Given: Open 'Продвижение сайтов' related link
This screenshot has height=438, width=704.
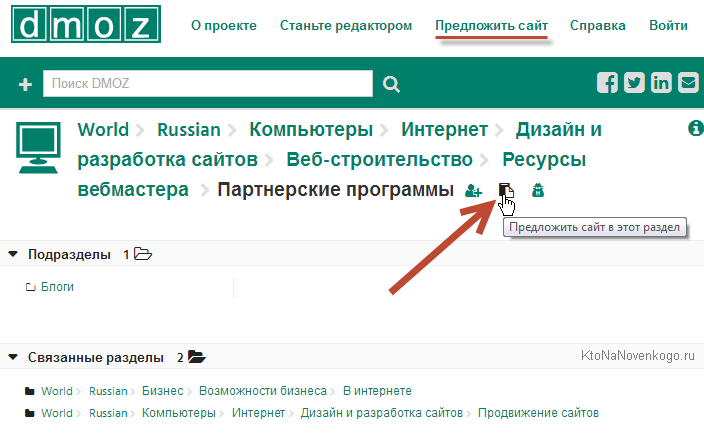Looking at the screenshot, I should pos(538,413).
